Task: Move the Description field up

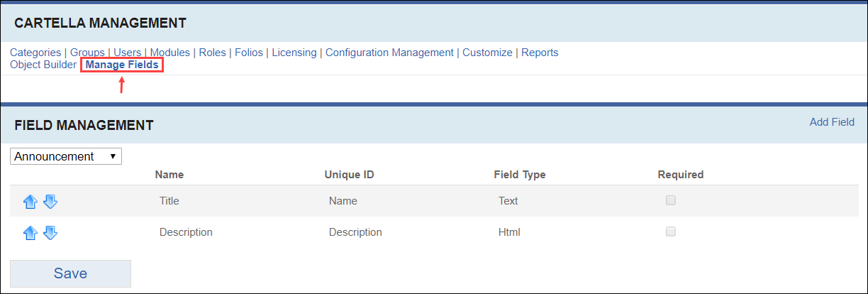Action: (30, 232)
